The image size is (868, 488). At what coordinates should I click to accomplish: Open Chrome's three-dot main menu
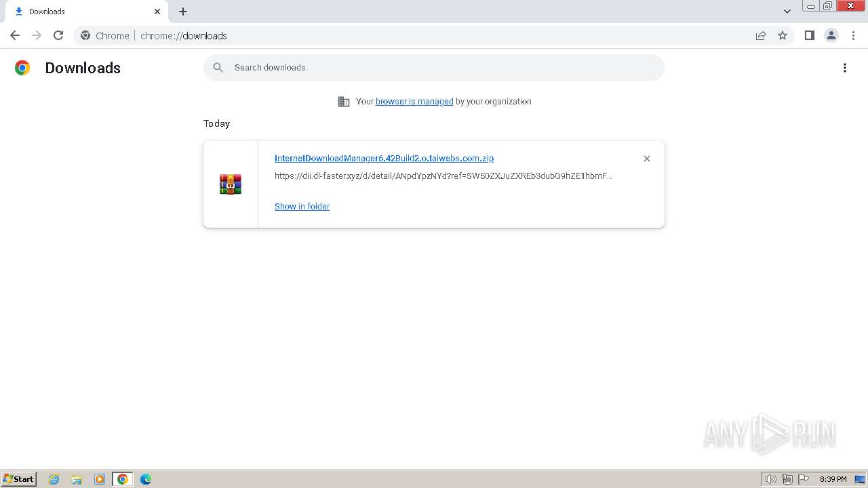coord(853,35)
